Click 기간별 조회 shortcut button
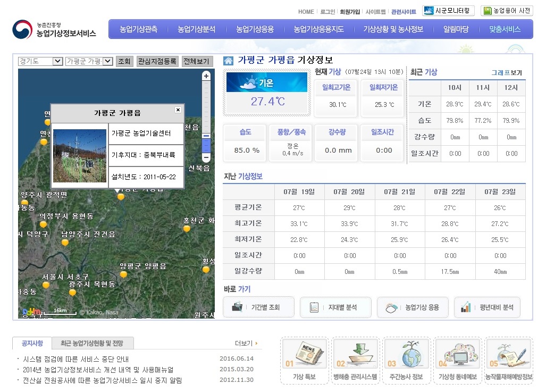546x392 pixels. [258, 307]
